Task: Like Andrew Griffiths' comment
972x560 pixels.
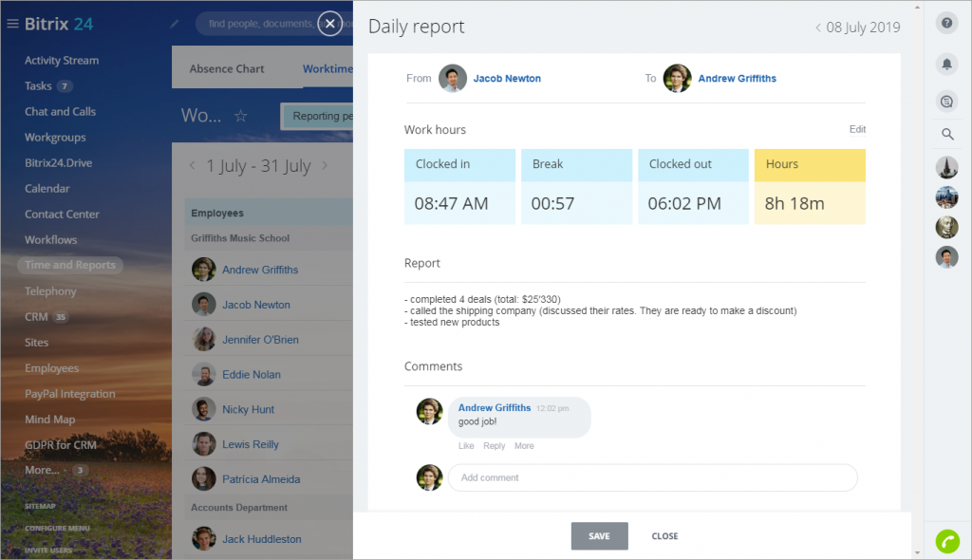Action: coord(465,446)
